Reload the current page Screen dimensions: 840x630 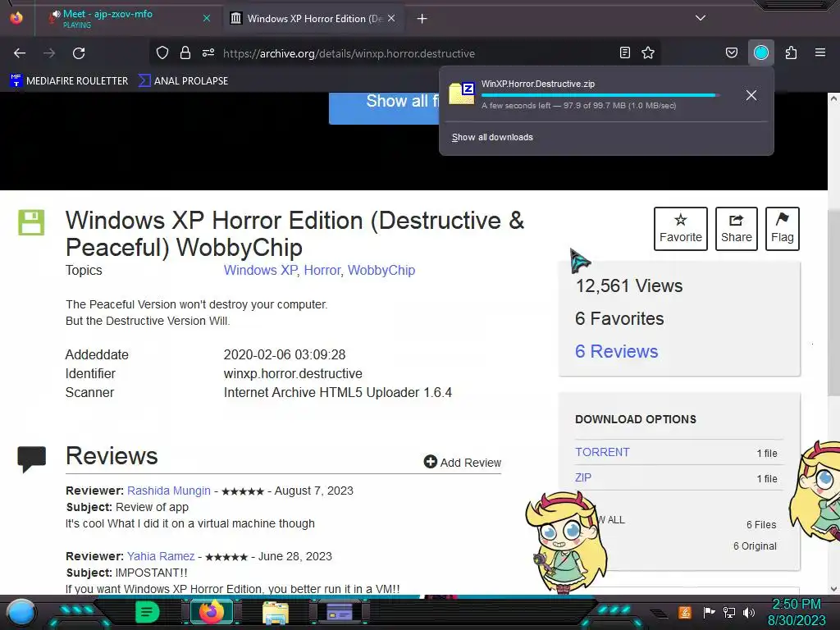(x=79, y=53)
